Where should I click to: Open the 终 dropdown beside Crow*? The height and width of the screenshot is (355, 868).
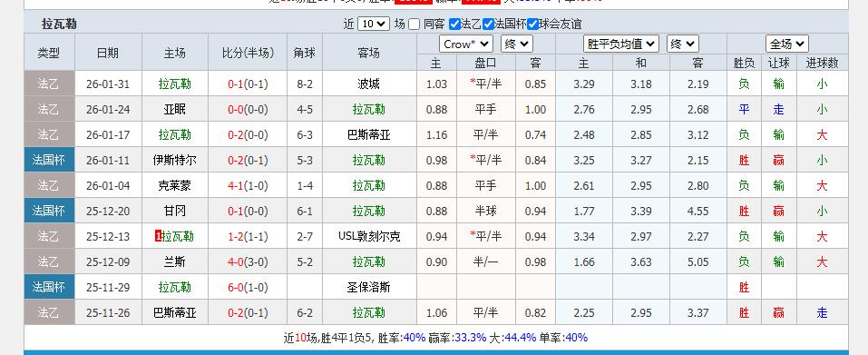(x=516, y=44)
